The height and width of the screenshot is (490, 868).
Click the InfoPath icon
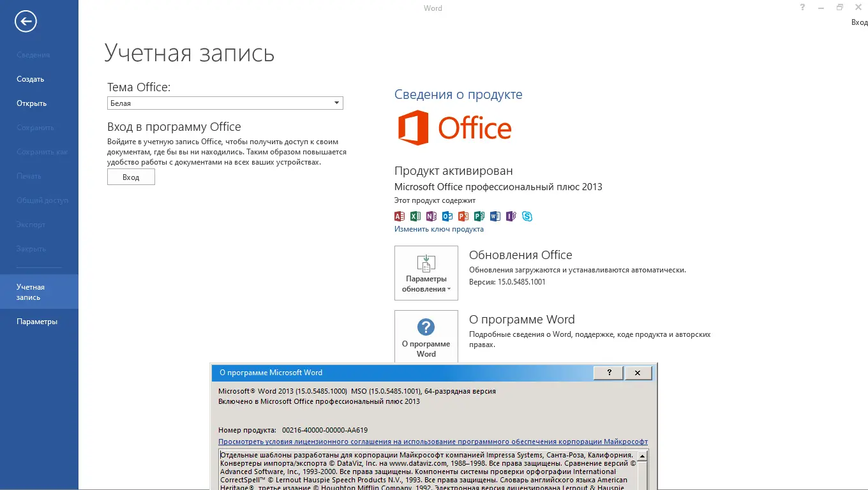(x=511, y=216)
